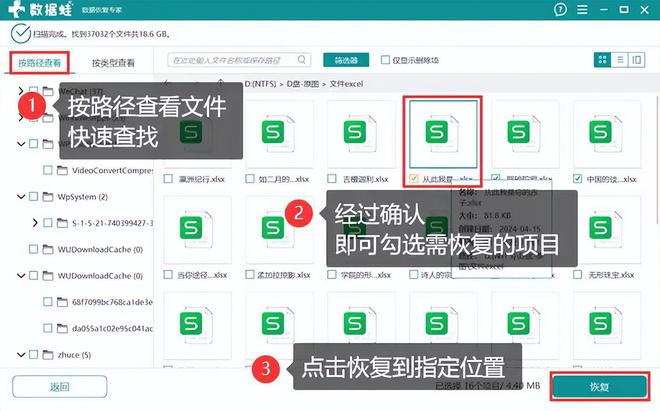This screenshot has height=411, width=660.
Task: Click the 恢复 recover button
Action: tap(599, 387)
